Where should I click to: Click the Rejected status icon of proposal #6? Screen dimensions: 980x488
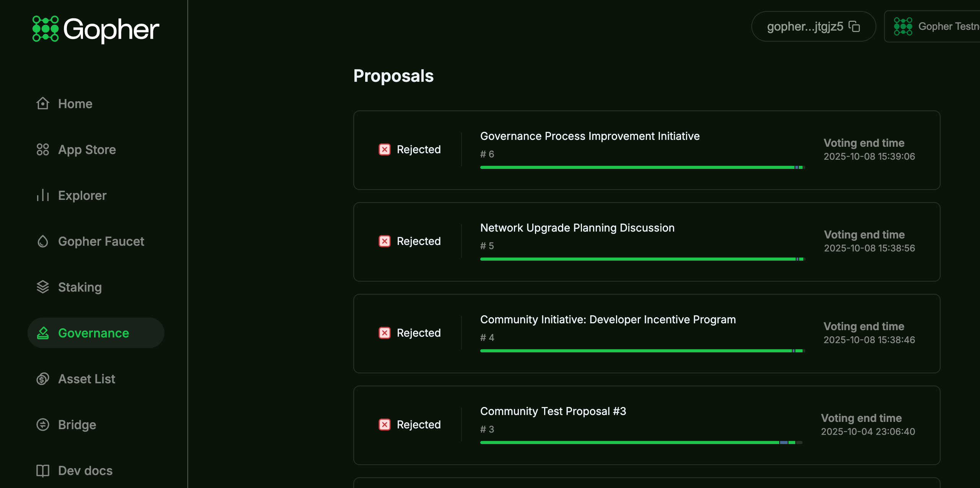tap(385, 149)
